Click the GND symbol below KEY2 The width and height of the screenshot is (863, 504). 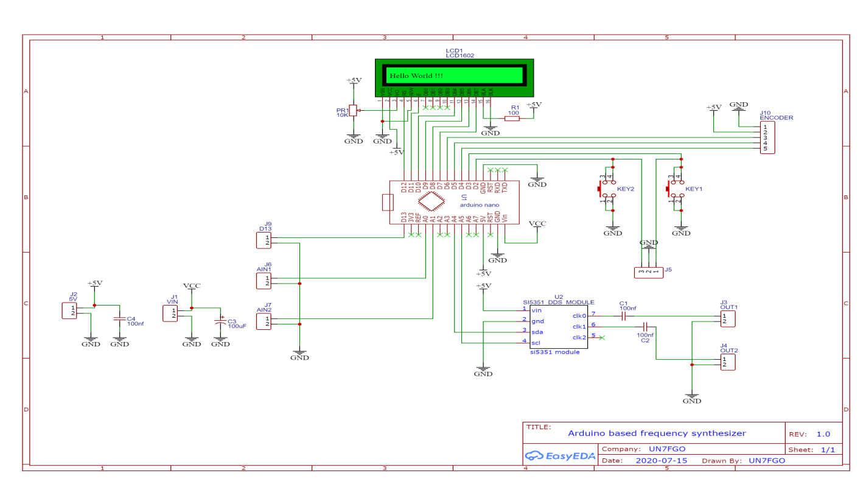coord(613,231)
